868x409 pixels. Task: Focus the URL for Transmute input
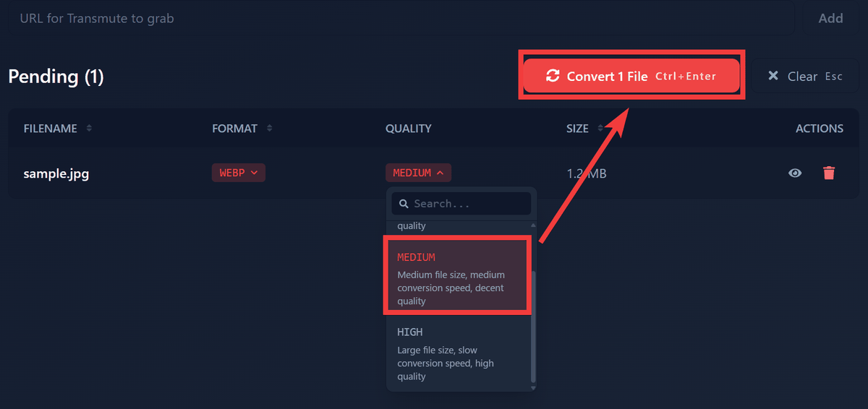tap(401, 18)
